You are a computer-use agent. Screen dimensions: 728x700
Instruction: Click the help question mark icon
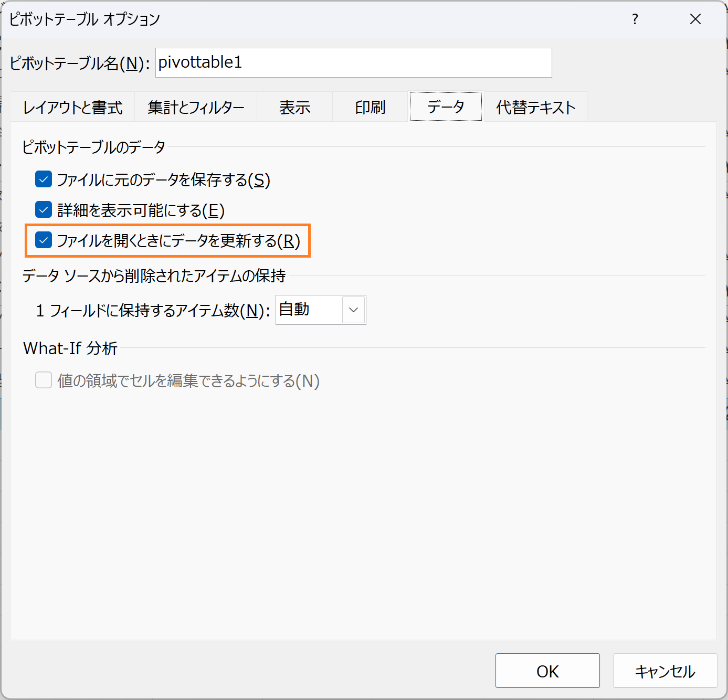(635, 19)
